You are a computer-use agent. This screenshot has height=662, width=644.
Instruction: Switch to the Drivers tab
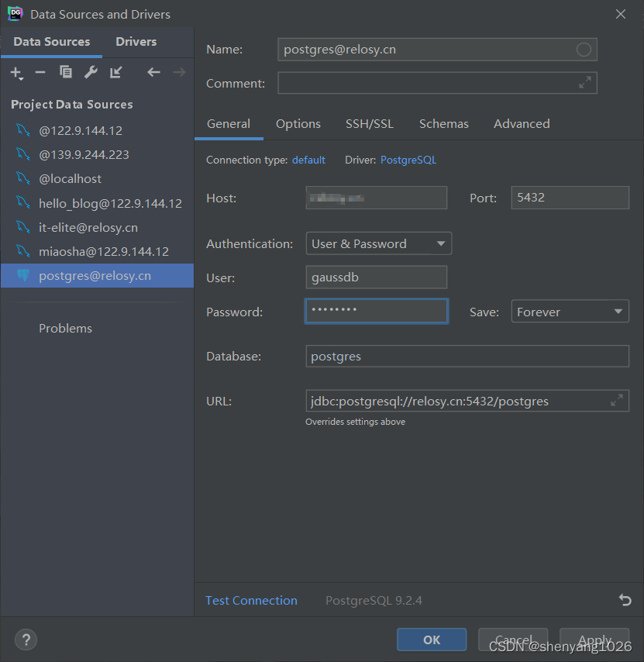(136, 41)
